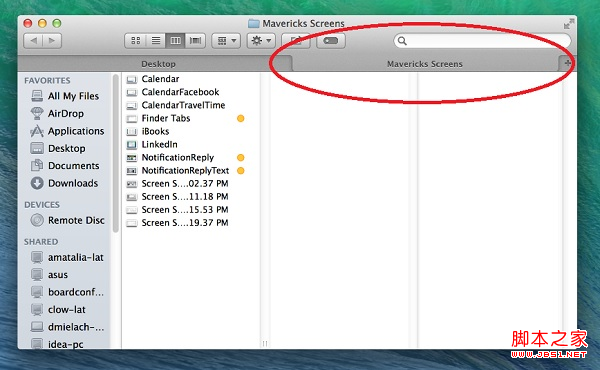Click the folder icon in the title bar
600x370 pixels.
(x=253, y=23)
